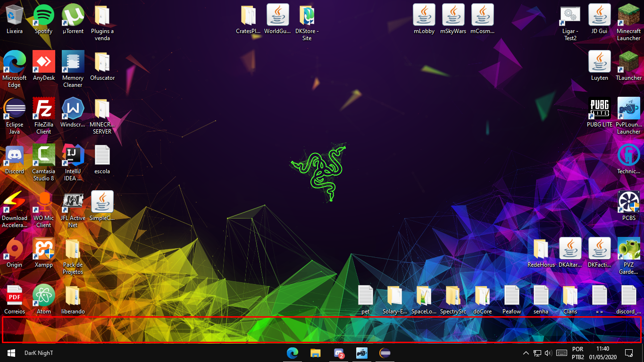The width and height of the screenshot is (644, 362).
Task: Open the volume control in tray
Action: coord(548,353)
